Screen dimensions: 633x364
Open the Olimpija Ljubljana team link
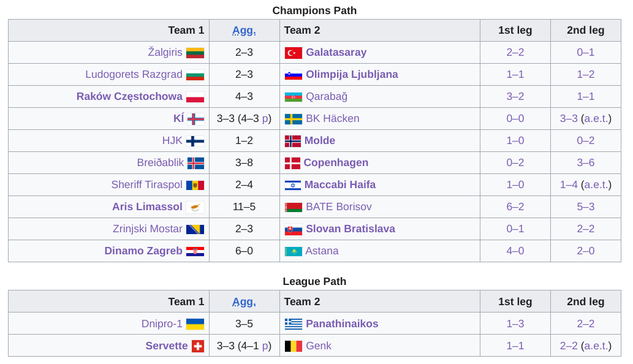coord(352,74)
